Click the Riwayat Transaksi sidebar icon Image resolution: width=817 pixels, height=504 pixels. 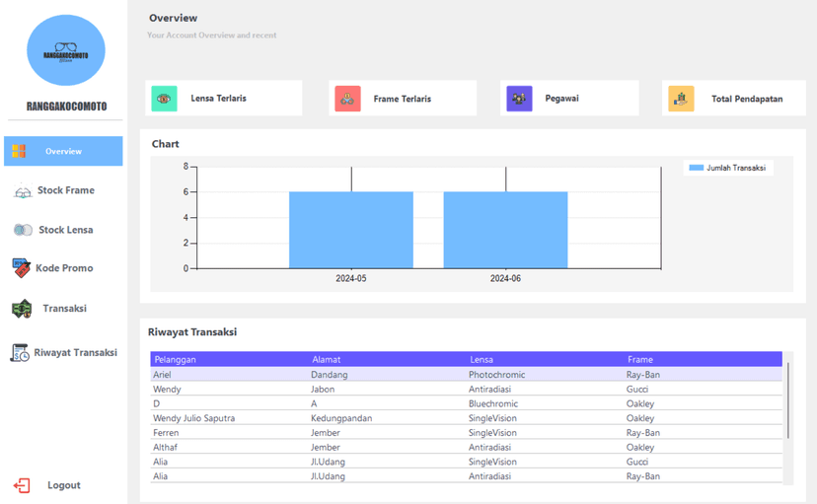(20, 353)
